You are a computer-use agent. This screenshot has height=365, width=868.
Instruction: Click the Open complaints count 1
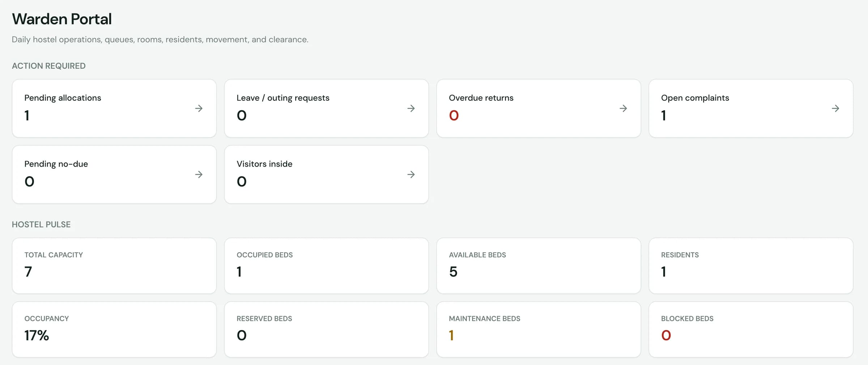coord(664,116)
